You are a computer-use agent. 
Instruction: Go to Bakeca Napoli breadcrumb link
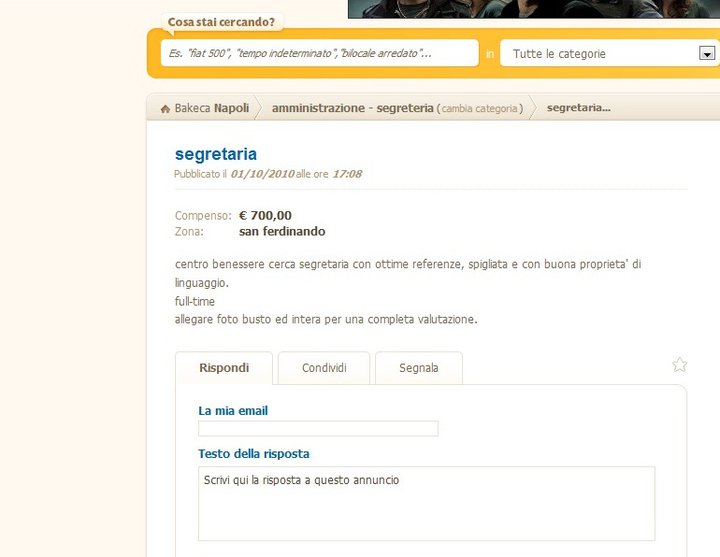tap(212, 108)
